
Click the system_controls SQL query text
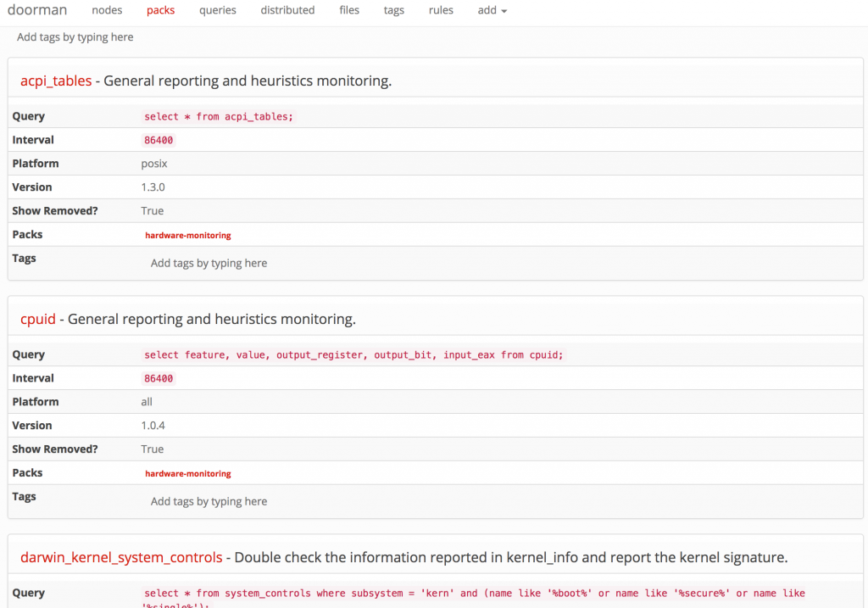475,594
